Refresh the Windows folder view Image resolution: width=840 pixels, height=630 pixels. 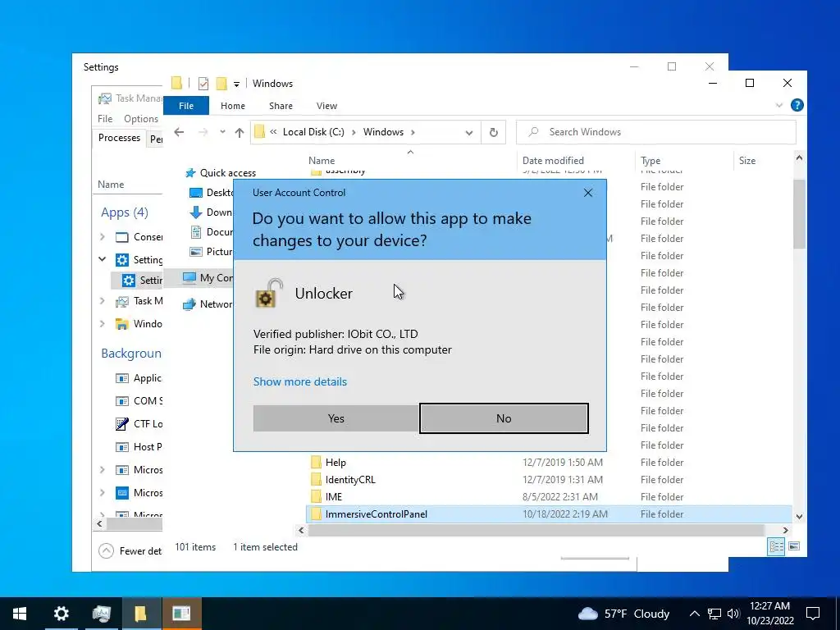493,132
